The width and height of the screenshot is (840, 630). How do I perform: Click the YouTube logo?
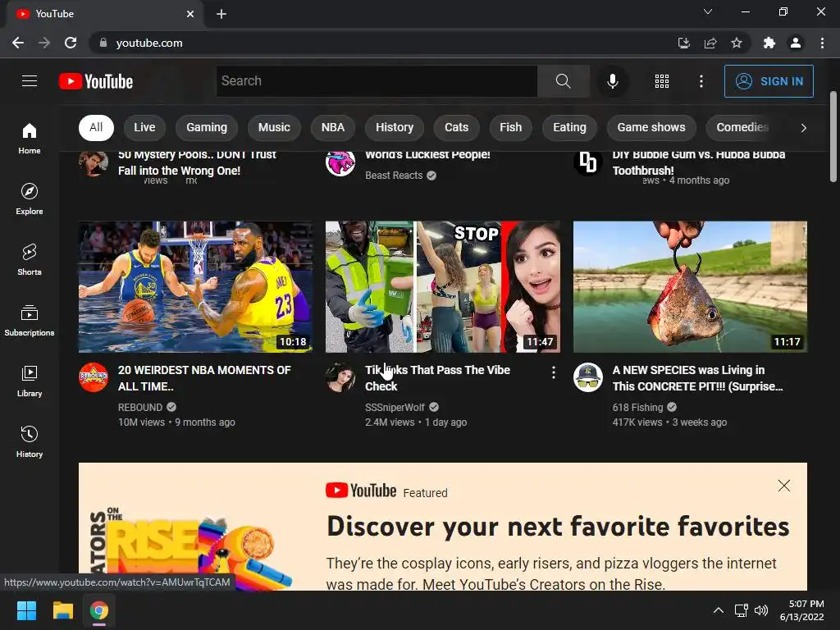(96, 81)
